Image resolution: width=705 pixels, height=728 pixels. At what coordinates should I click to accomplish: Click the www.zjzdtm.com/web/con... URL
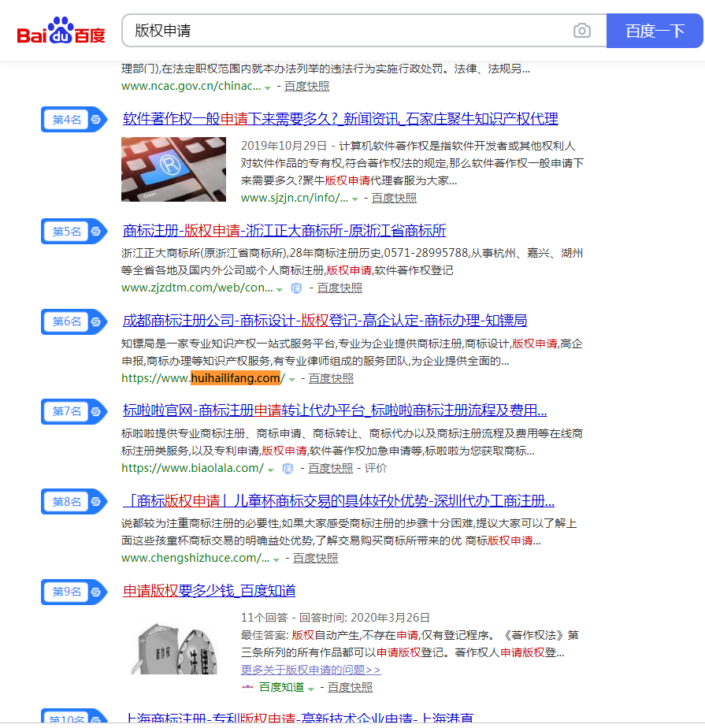[x=197, y=288]
